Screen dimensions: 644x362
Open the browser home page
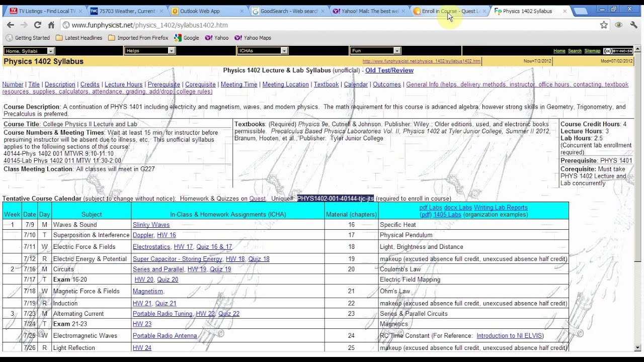(x=51, y=25)
